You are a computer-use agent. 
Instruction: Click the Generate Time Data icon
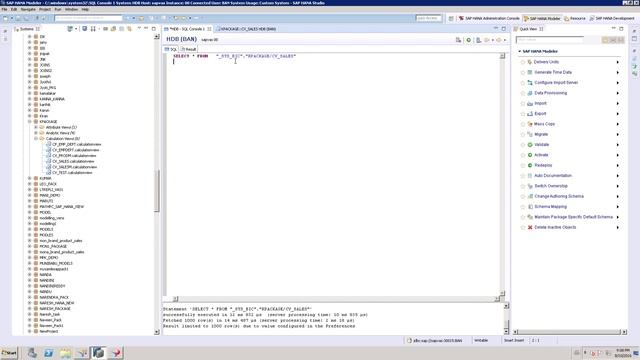[530, 72]
